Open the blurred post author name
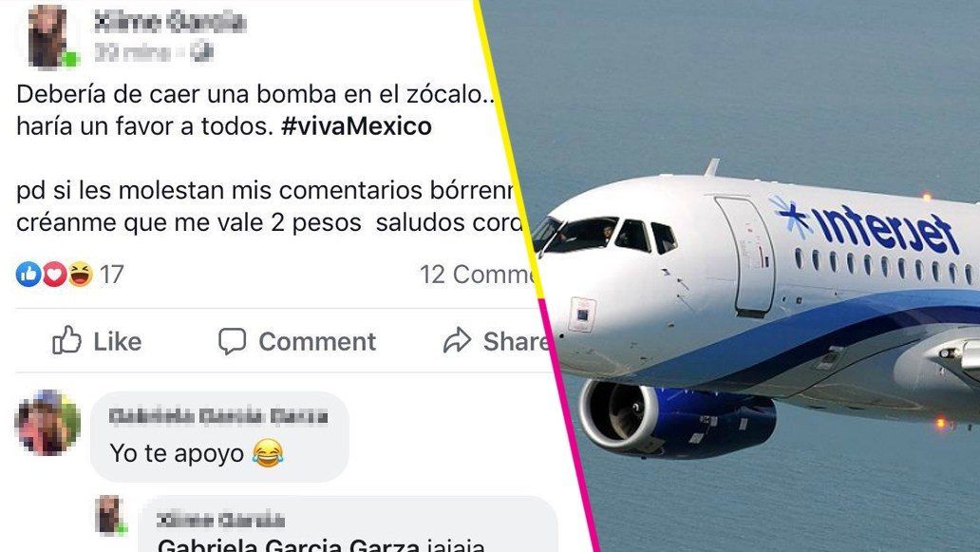 [x=169, y=23]
